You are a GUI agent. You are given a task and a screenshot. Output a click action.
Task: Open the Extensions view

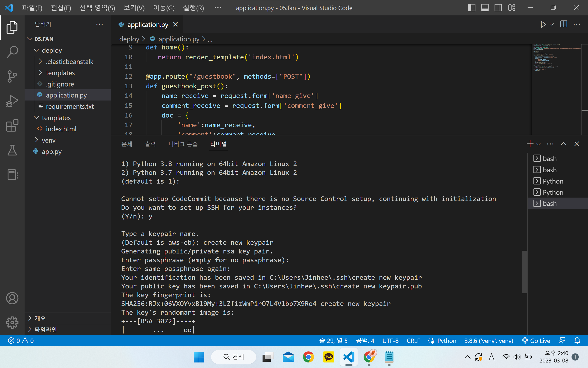(x=12, y=126)
